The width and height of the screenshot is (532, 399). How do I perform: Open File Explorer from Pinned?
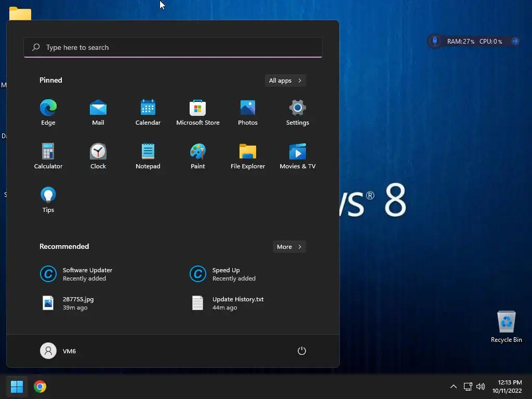click(x=248, y=156)
